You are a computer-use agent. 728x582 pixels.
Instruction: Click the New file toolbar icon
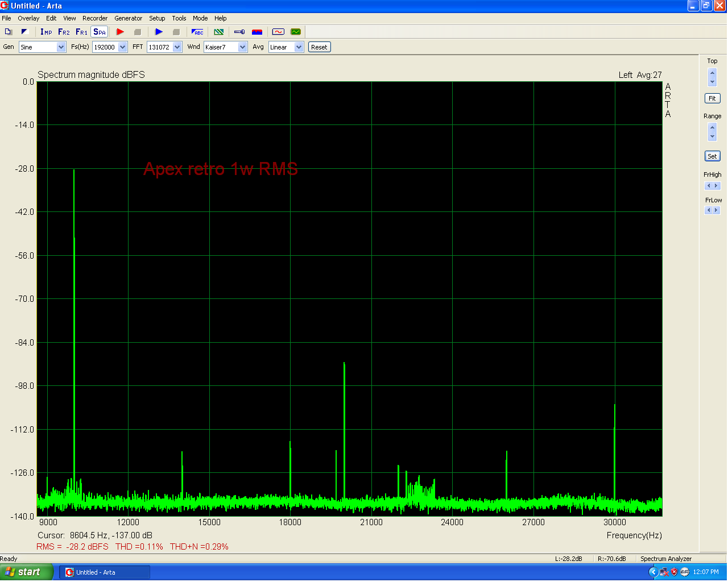point(9,32)
